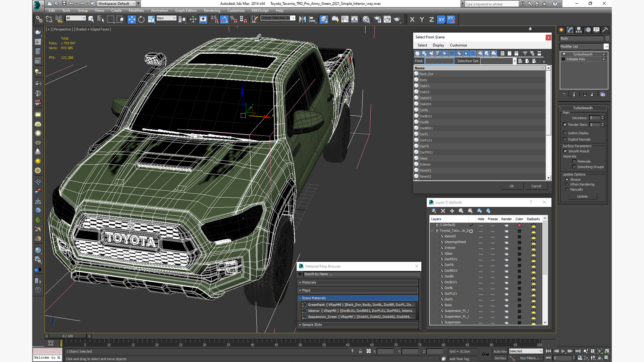
Task: Toggle Smooth Result checkbox
Action: point(565,151)
